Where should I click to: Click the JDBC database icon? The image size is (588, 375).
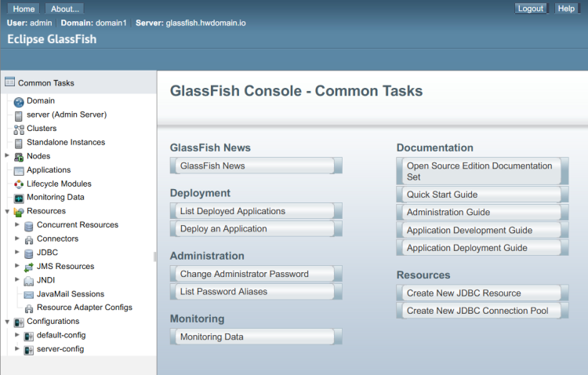pyautogui.click(x=28, y=253)
